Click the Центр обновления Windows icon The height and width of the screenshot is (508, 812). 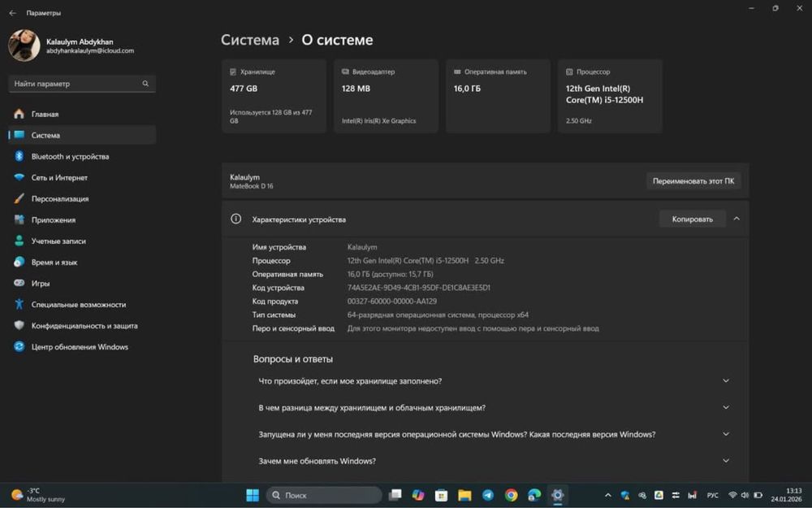pos(19,347)
